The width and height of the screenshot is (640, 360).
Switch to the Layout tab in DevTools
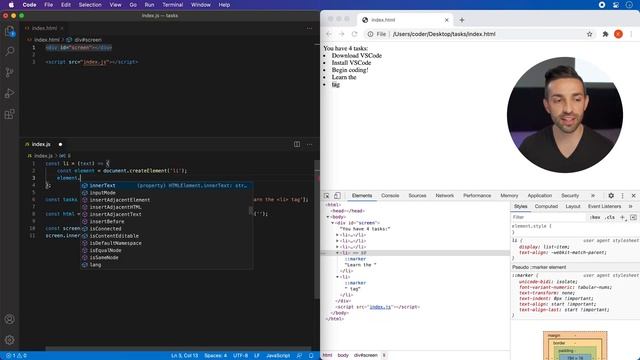(573, 207)
